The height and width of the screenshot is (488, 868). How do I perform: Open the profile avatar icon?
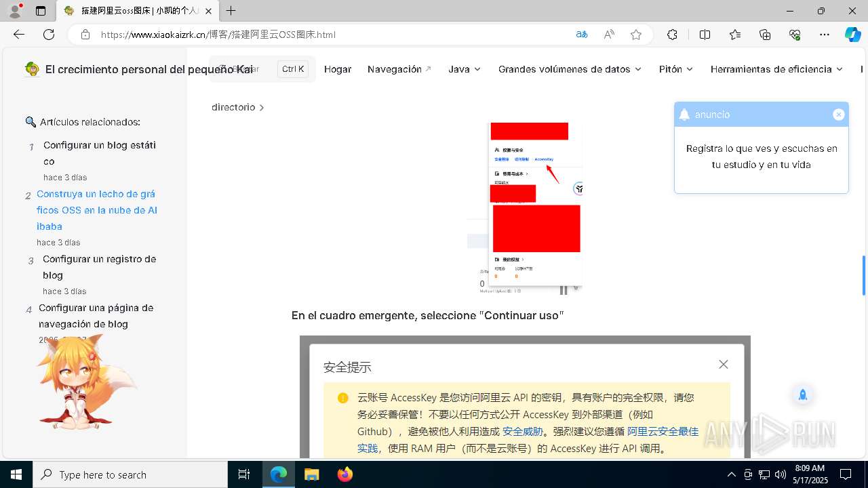click(15, 11)
